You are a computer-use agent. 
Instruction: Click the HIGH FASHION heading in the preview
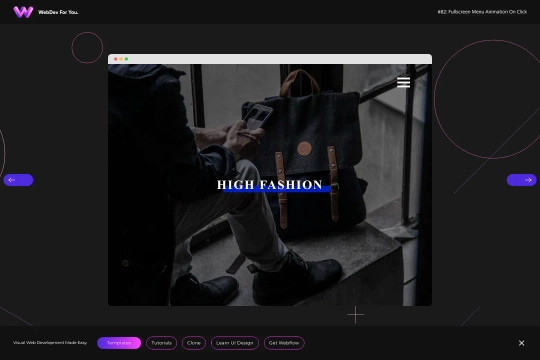tap(270, 185)
